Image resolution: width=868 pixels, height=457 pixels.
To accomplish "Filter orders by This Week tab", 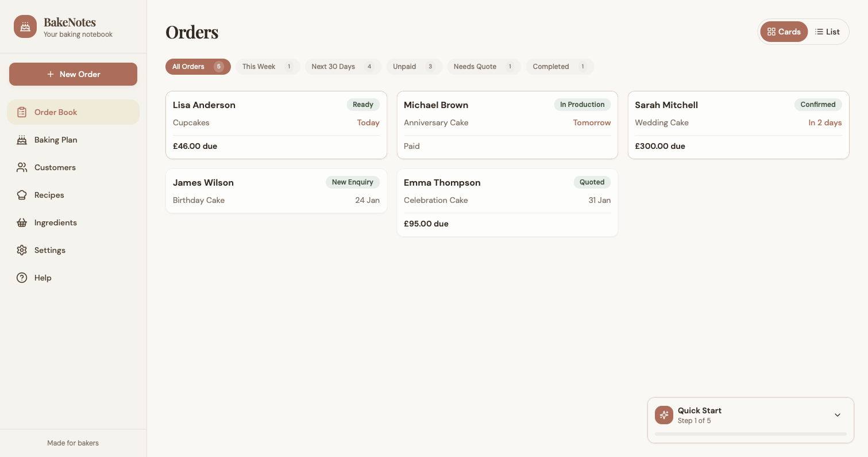I will point(267,67).
